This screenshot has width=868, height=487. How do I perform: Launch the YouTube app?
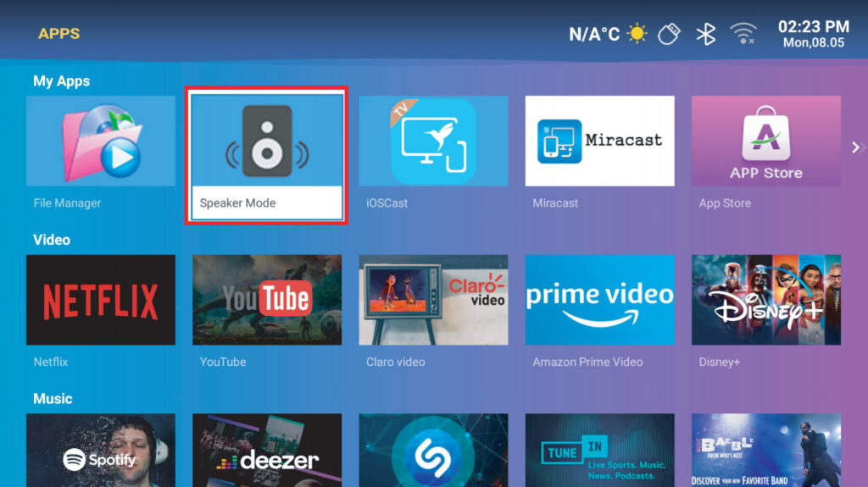(267, 300)
